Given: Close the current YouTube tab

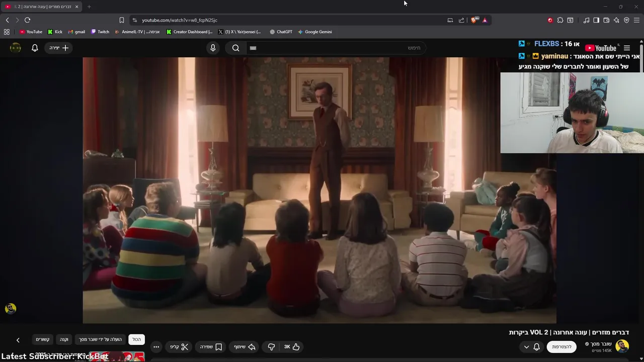Looking at the screenshot, I should click(77, 7).
